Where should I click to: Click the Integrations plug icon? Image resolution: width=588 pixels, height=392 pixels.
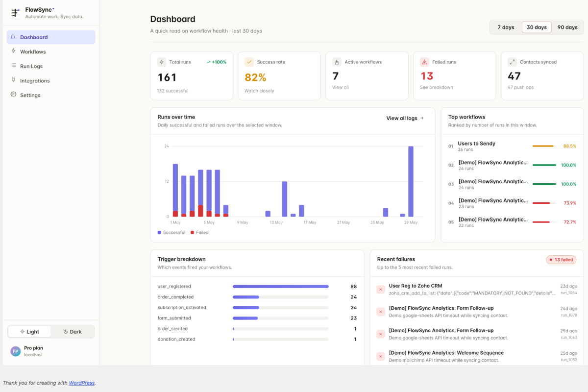(13, 80)
